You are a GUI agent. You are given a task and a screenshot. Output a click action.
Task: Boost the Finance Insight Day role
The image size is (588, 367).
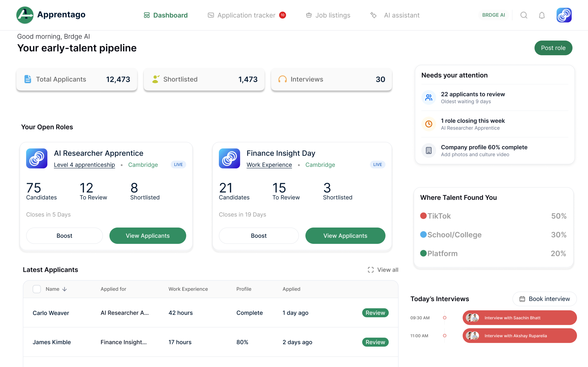click(x=259, y=235)
